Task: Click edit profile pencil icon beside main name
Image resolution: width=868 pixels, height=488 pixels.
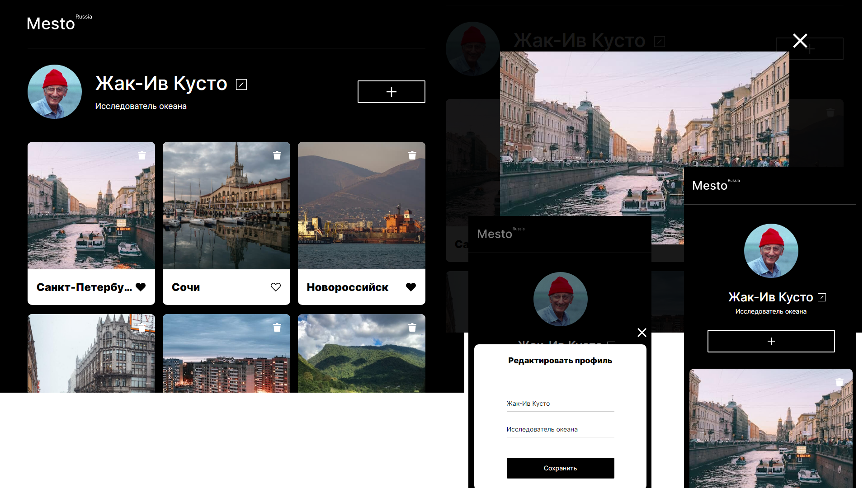Action: [241, 84]
